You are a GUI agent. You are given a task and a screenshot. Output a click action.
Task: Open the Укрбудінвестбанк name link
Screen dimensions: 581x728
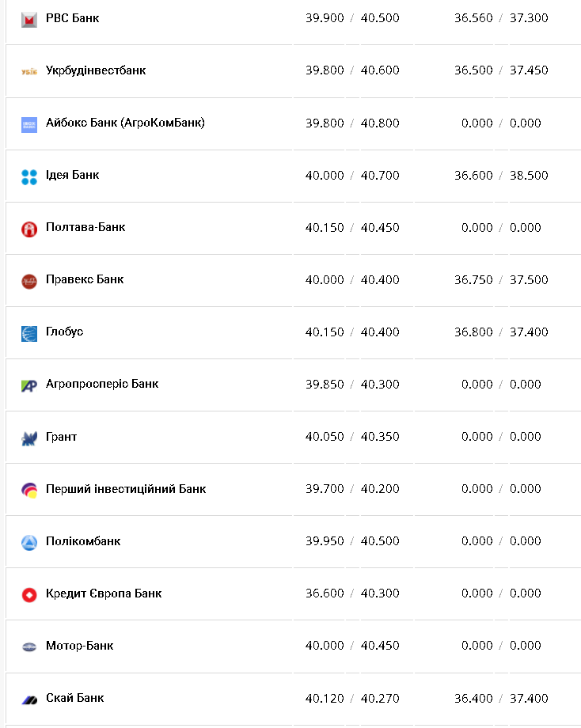coord(96,70)
